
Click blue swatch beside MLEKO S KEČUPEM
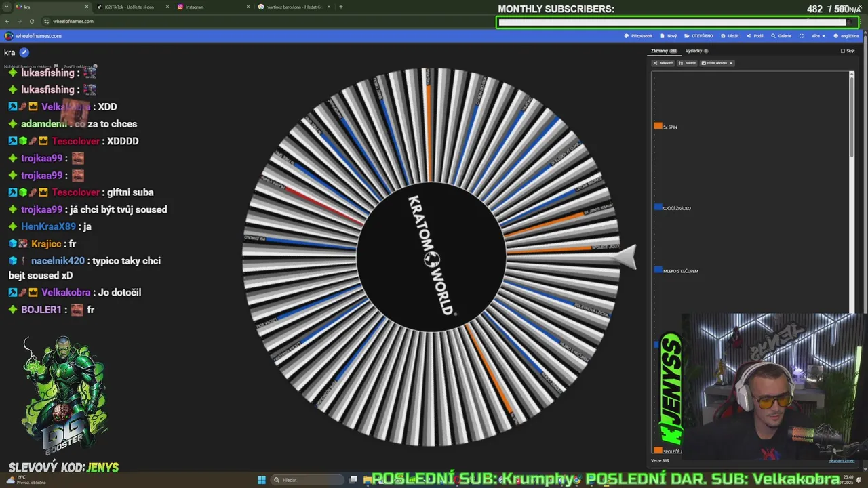click(658, 270)
